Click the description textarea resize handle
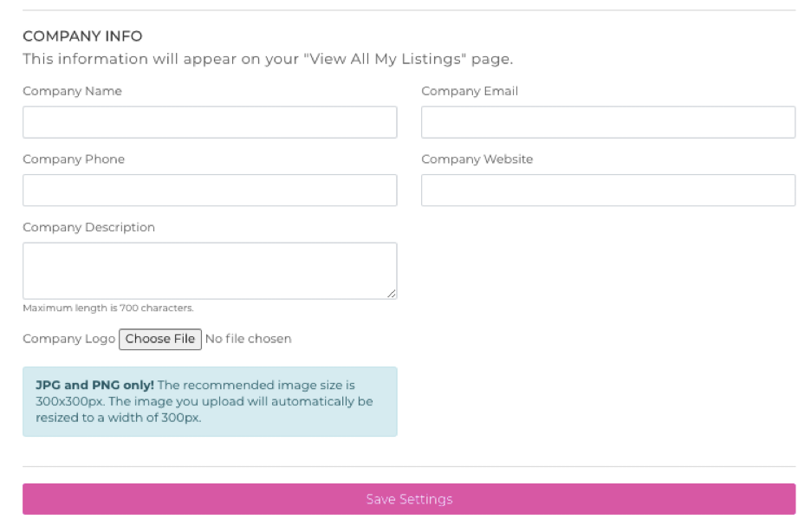This screenshot has width=811, height=532. 392,292
